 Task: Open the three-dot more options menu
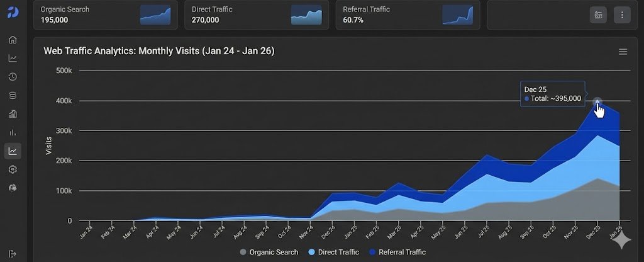[622, 15]
